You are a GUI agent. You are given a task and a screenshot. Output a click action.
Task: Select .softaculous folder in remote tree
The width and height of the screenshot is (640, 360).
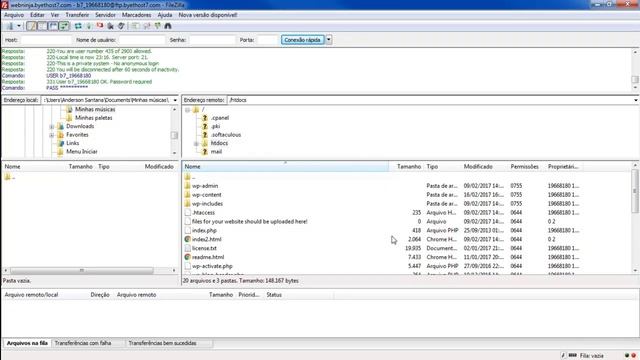point(226,135)
